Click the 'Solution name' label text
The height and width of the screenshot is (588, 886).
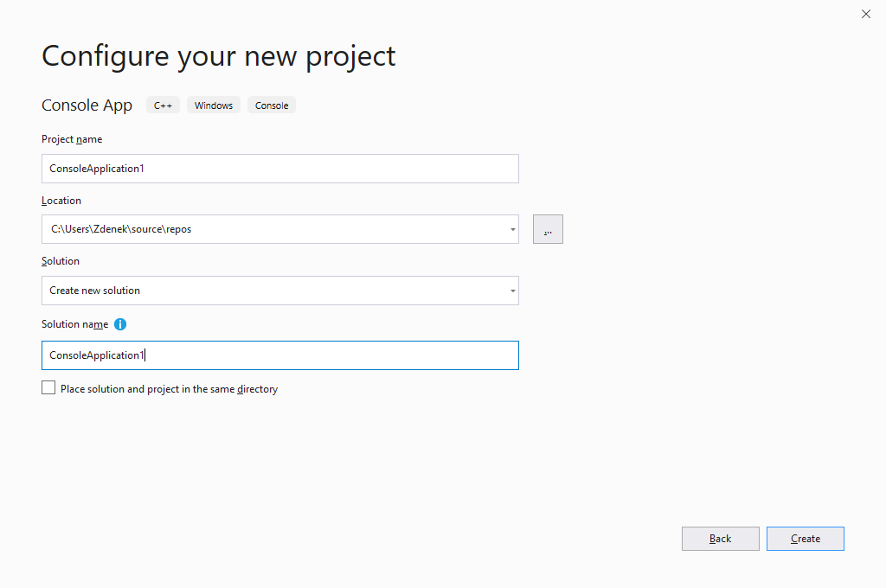75,324
